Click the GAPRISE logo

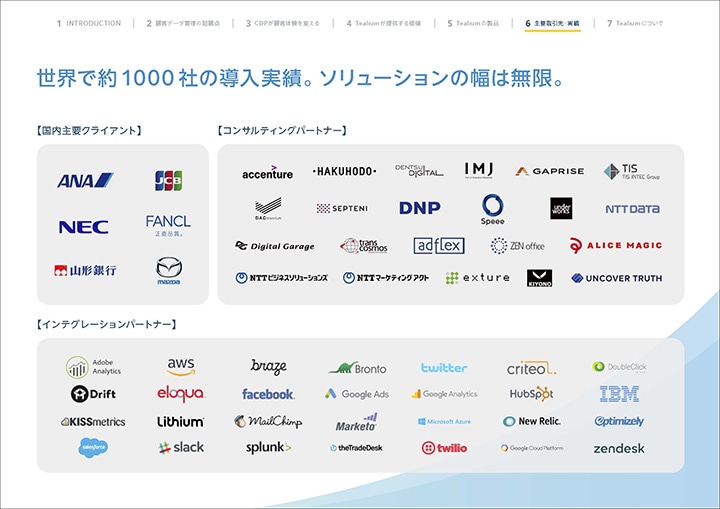(x=550, y=171)
